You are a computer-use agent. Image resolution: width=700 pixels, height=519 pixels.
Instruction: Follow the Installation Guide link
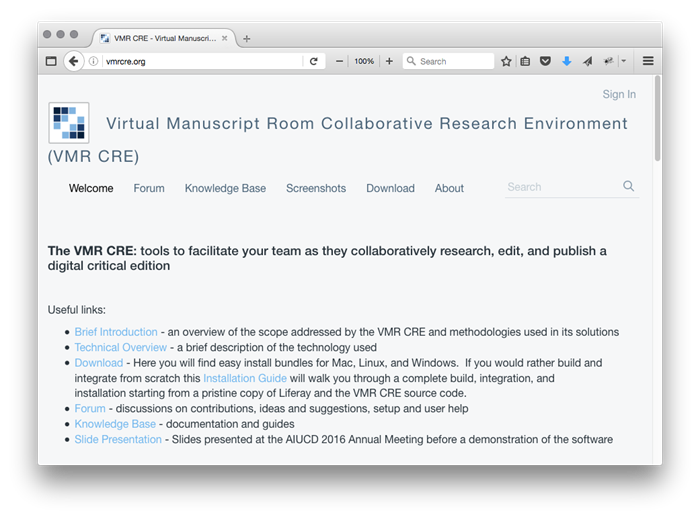(x=245, y=379)
